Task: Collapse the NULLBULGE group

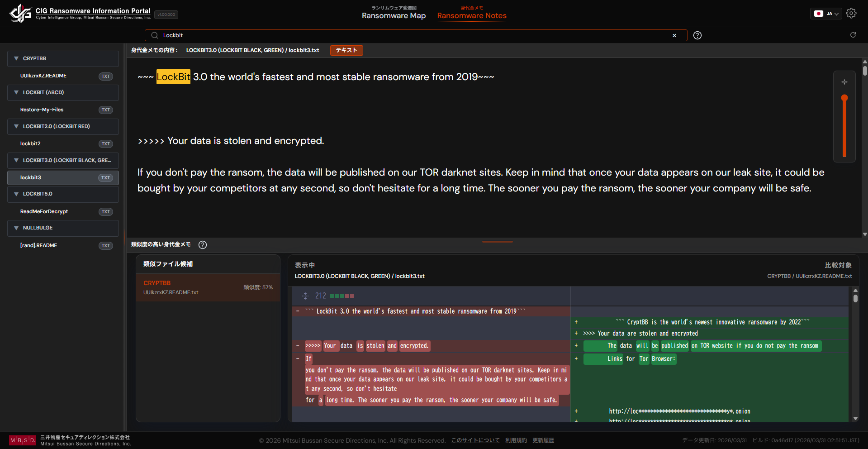Action: pyautogui.click(x=63, y=228)
